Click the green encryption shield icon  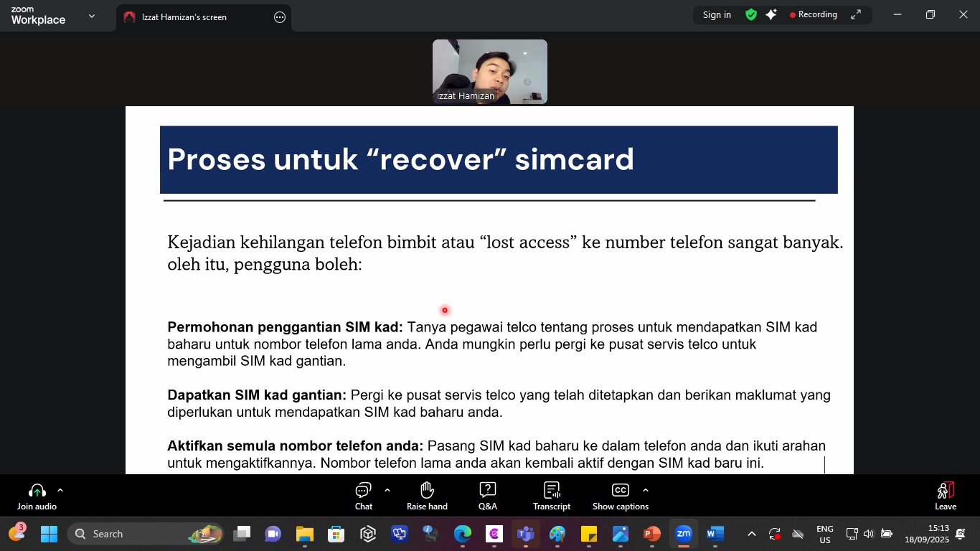tap(751, 14)
